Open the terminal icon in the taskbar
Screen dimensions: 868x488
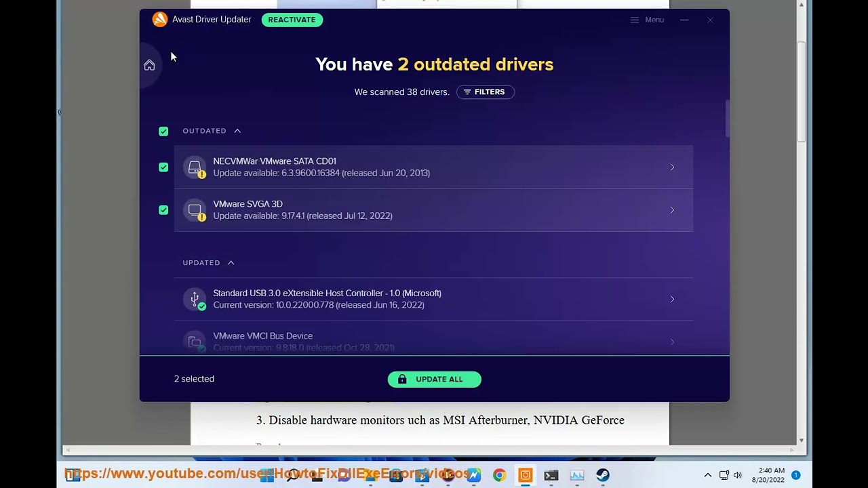pos(551,475)
